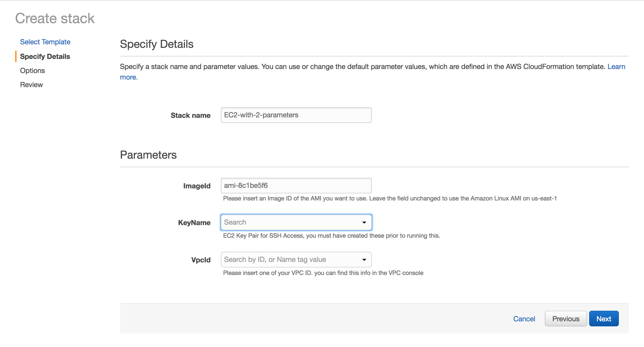
Task: Click the Parameters section heading
Action: (148, 155)
